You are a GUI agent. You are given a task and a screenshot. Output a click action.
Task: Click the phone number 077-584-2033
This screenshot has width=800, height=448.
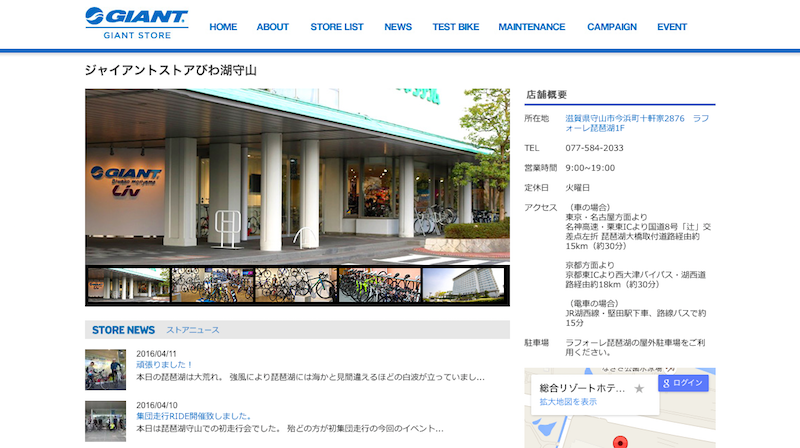pyautogui.click(x=594, y=148)
